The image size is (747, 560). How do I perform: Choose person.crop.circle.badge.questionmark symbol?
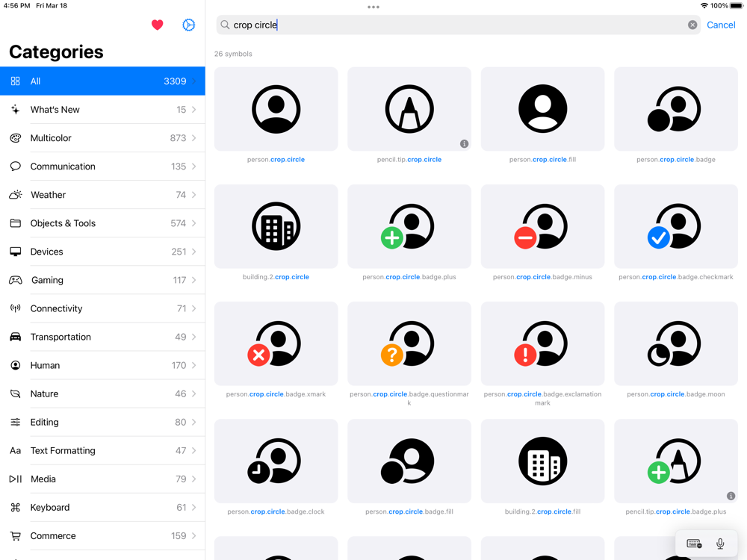409,343
